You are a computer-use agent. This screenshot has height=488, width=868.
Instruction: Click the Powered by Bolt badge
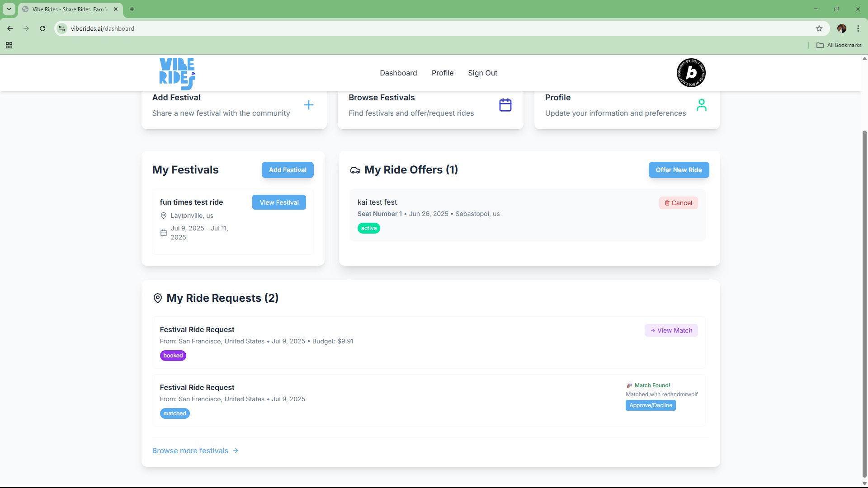point(691,73)
